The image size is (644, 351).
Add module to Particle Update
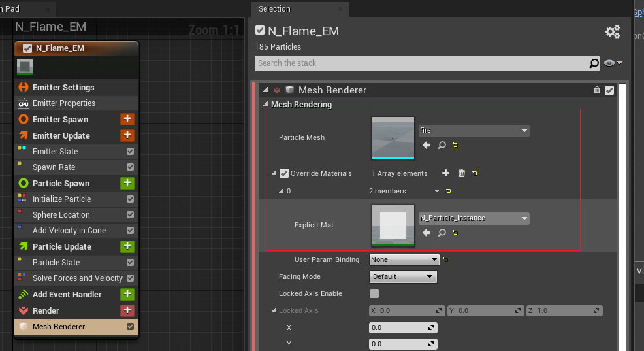click(127, 246)
